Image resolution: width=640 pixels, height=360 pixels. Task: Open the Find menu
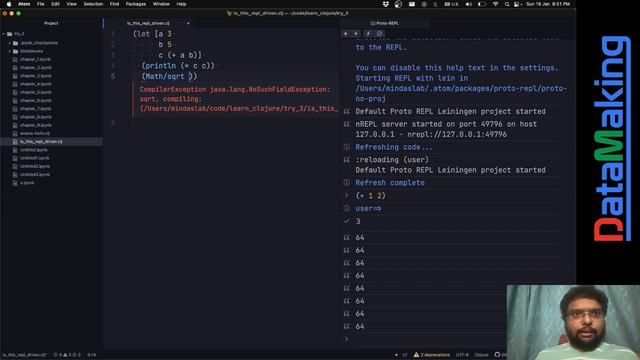point(114,4)
